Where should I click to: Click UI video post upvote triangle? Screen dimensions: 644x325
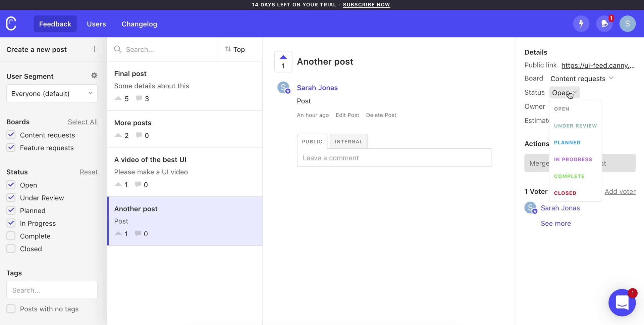tap(118, 184)
